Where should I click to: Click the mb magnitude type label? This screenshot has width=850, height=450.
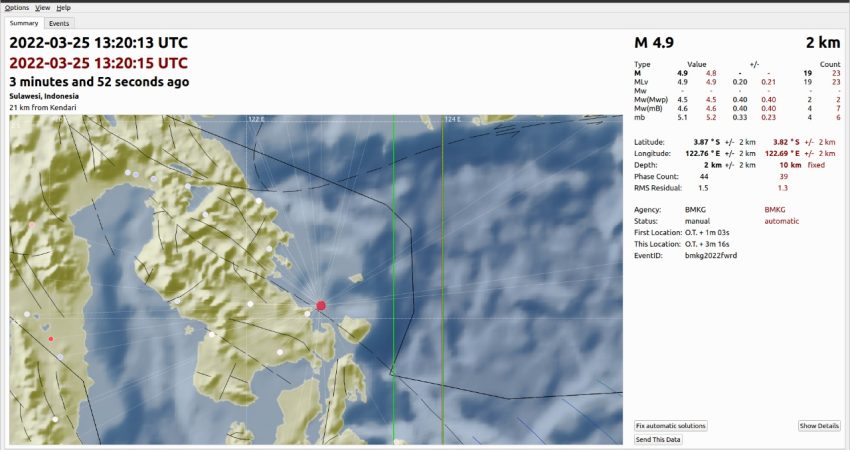pos(640,117)
